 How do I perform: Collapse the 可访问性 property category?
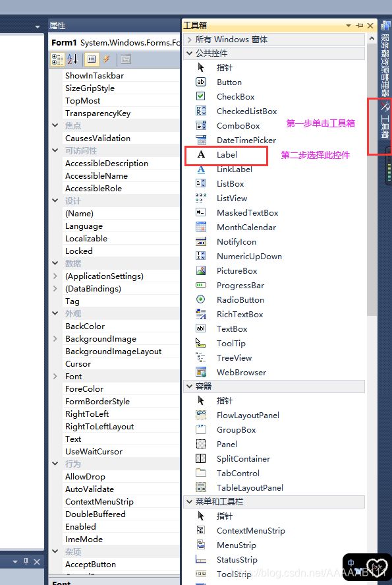55,150
